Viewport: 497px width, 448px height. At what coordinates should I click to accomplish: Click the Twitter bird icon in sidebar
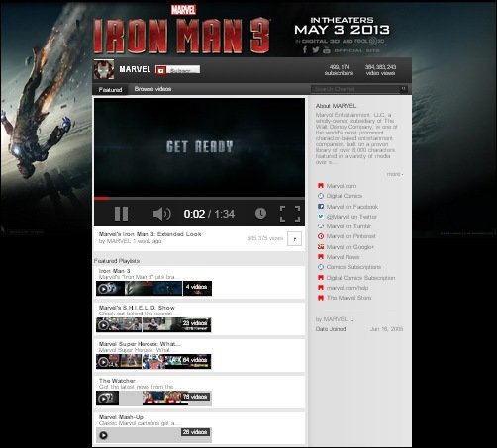(x=321, y=217)
